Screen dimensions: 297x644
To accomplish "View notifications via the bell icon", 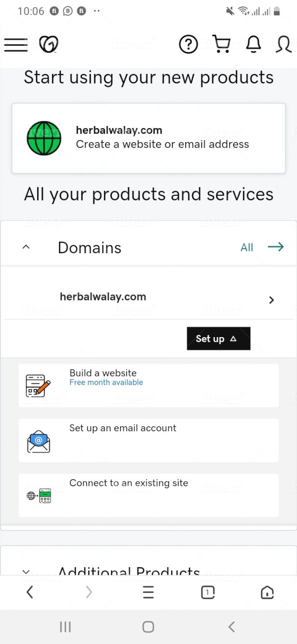I will 253,44.
